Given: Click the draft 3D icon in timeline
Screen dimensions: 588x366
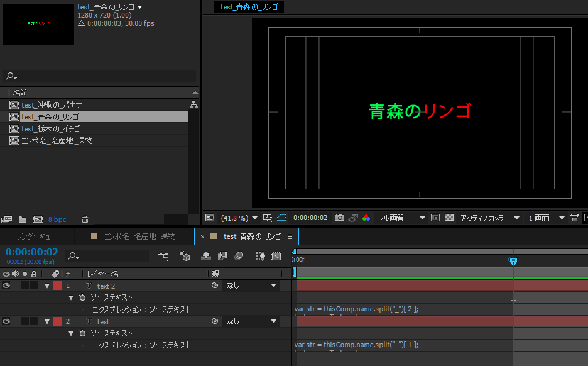Looking at the screenshot, I should (185, 256).
